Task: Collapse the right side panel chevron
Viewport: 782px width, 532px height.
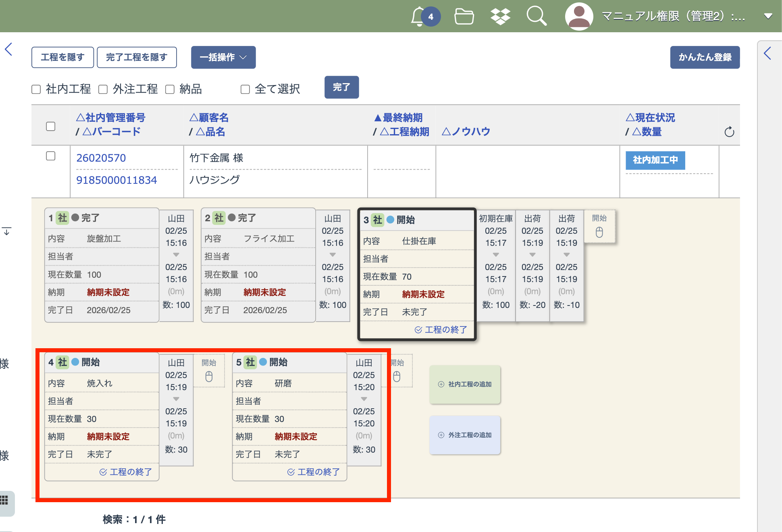Action: pyautogui.click(x=767, y=53)
